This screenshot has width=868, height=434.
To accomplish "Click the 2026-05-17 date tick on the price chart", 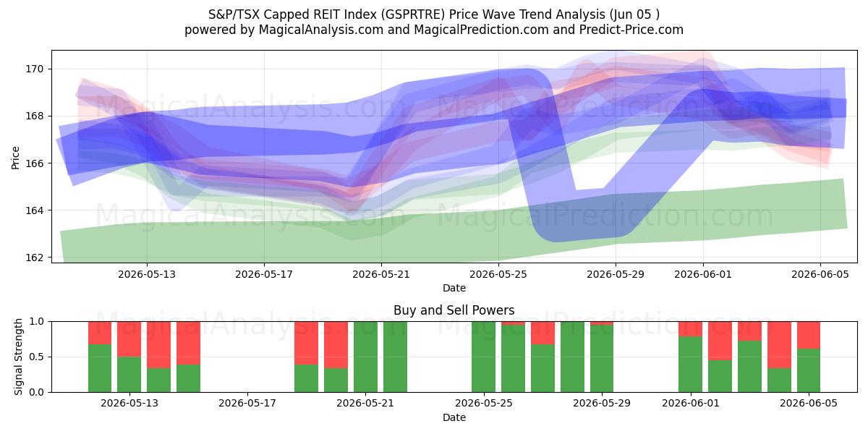I will pyautogui.click(x=264, y=274).
